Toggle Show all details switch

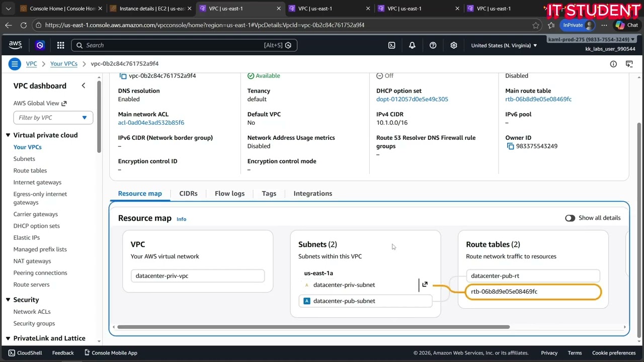pyautogui.click(x=570, y=218)
